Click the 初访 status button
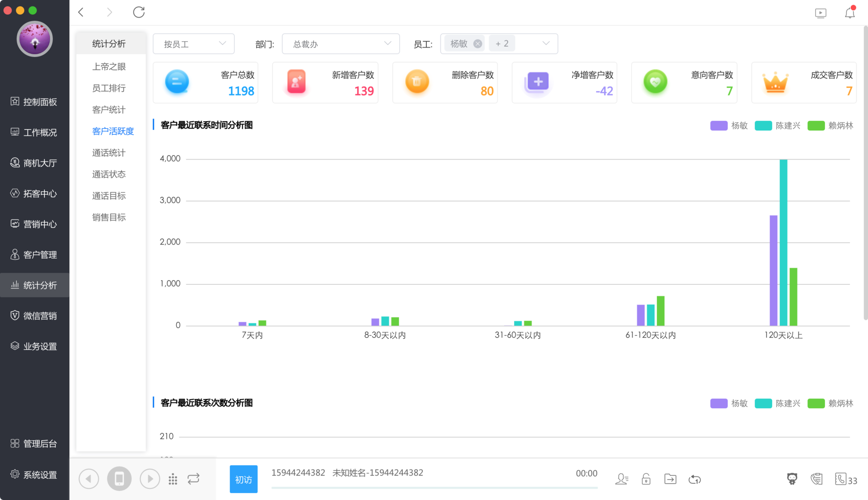868x500 pixels. [x=244, y=479]
